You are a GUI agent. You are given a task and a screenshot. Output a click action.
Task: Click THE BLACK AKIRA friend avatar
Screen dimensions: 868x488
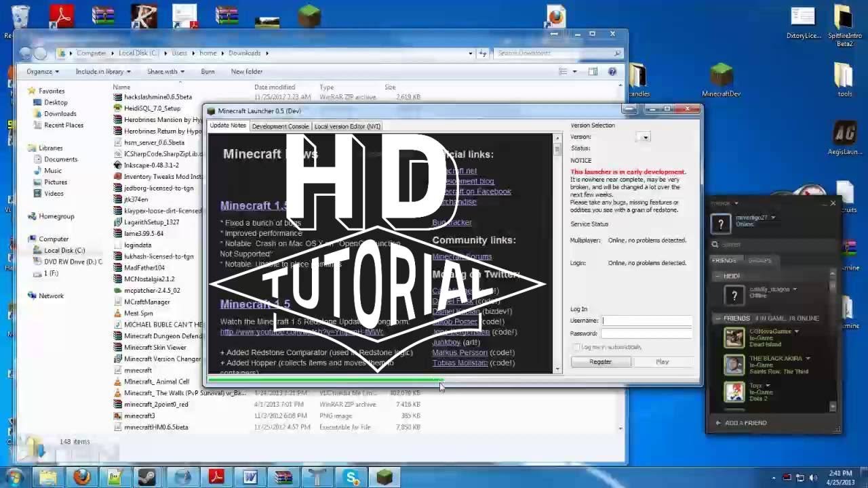coord(734,365)
